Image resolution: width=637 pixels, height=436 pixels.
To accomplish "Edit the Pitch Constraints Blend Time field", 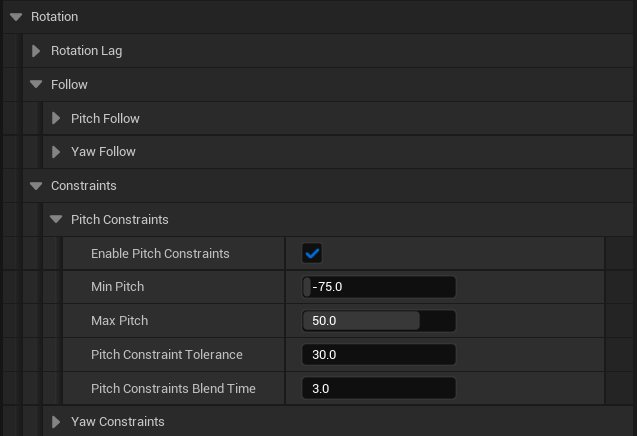I will click(380, 389).
